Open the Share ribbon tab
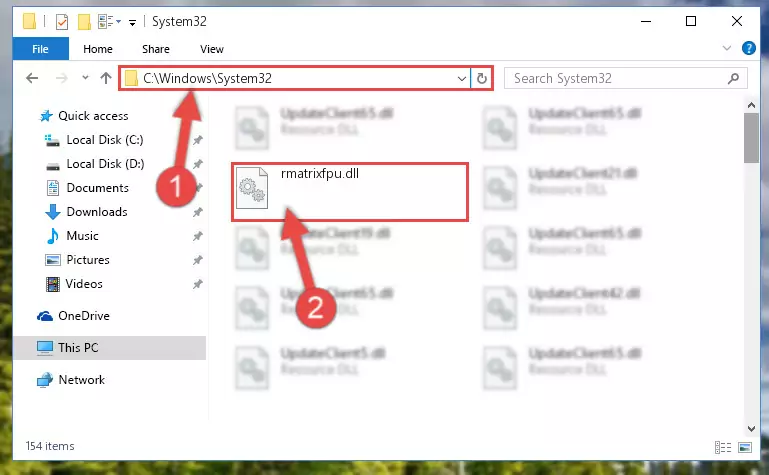 click(155, 49)
